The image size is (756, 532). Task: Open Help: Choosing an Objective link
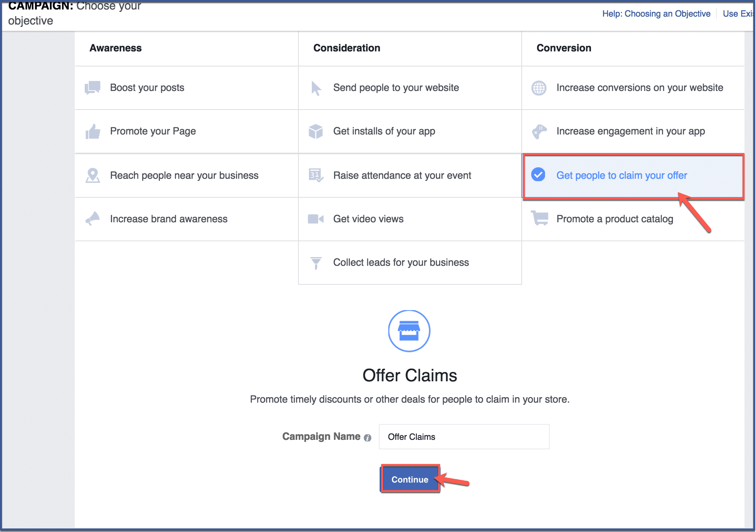pos(656,14)
